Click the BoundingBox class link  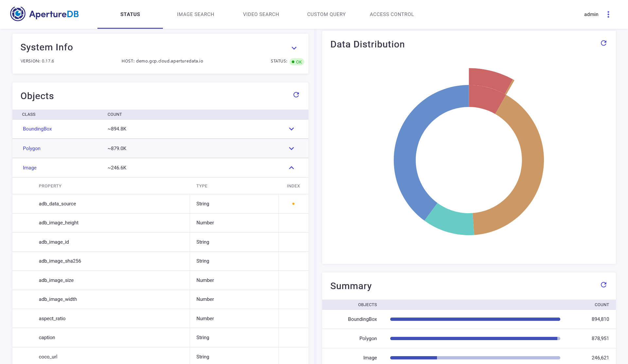pyautogui.click(x=37, y=129)
